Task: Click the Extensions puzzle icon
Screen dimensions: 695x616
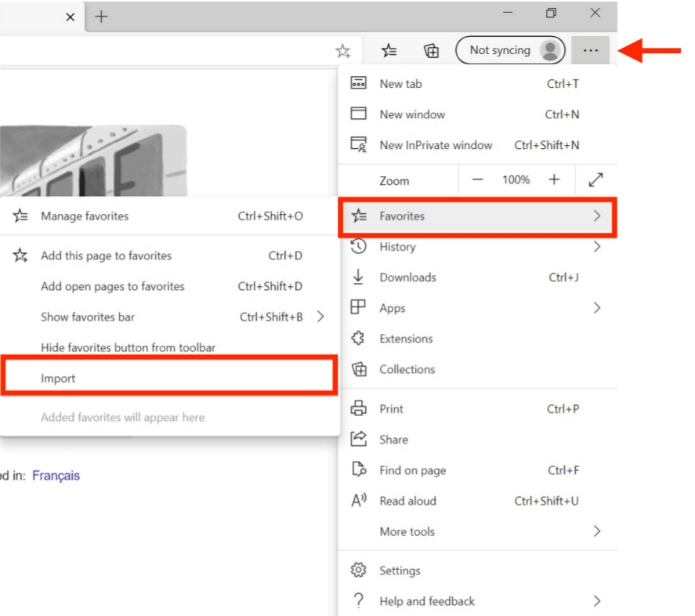Action: click(x=358, y=339)
